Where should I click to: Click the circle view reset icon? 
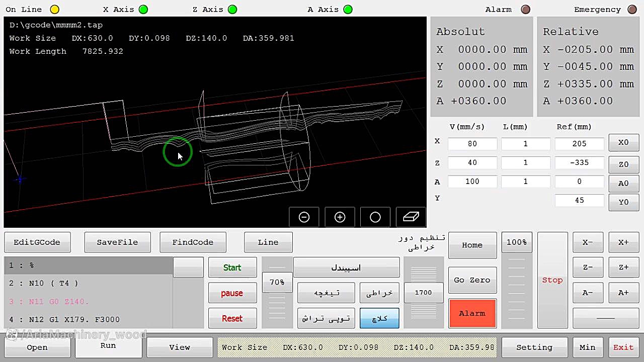[x=375, y=217]
